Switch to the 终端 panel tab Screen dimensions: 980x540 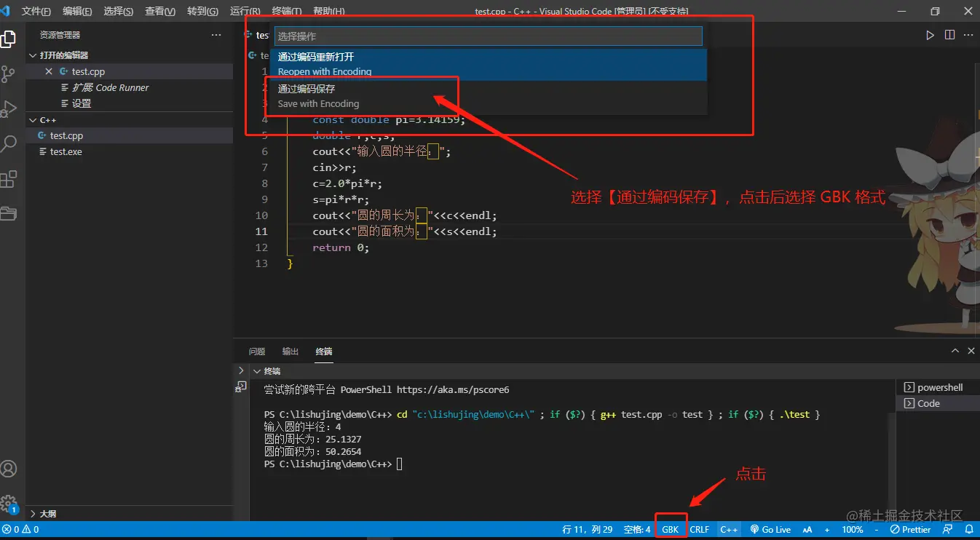pyautogui.click(x=324, y=352)
